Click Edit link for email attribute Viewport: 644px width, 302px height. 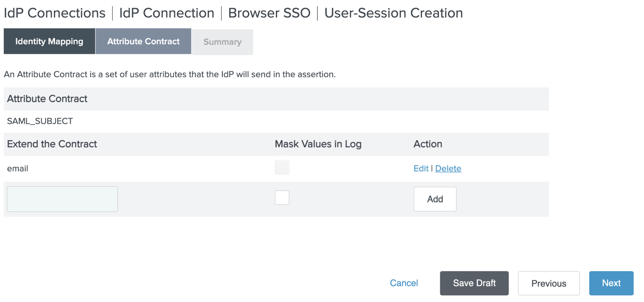coord(421,168)
